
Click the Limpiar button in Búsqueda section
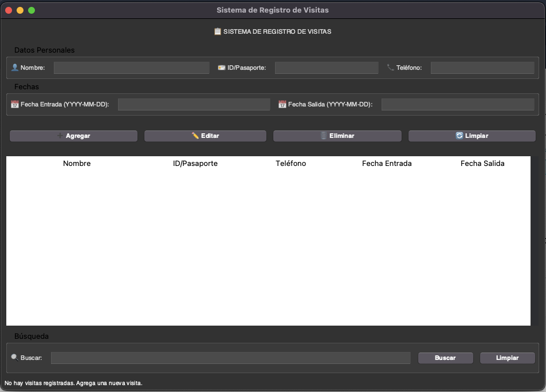click(x=508, y=358)
